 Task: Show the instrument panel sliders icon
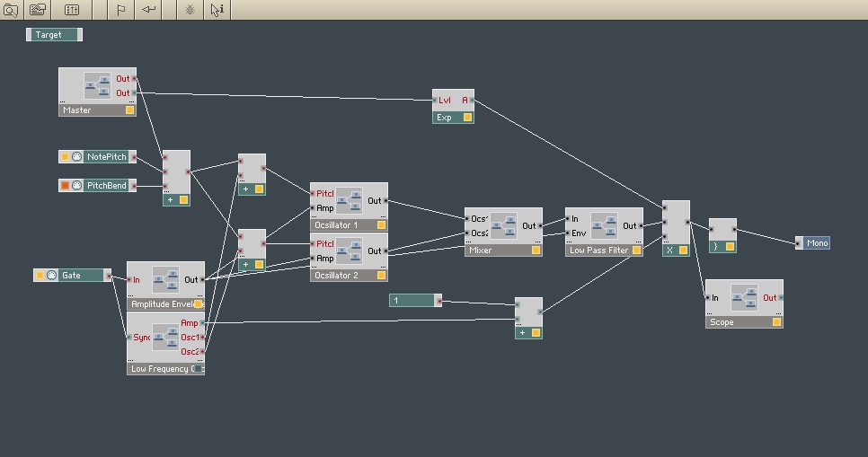(x=72, y=9)
